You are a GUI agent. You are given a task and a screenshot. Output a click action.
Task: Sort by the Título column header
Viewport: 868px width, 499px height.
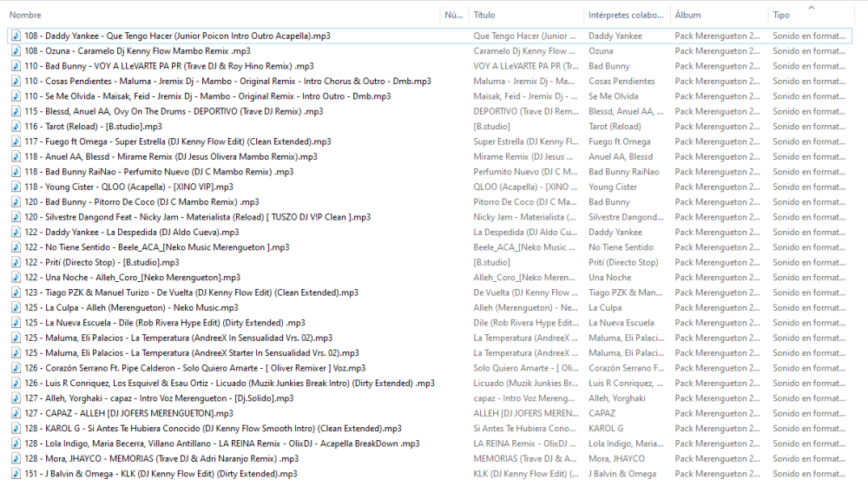pos(484,15)
